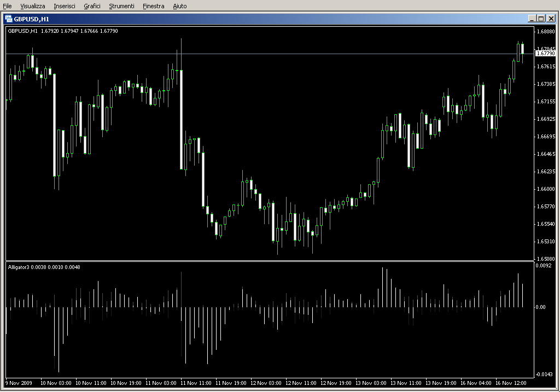Viewport: 560px width, 392px height.
Task: Click the 1.65540 price axis label
Action: 546,224
